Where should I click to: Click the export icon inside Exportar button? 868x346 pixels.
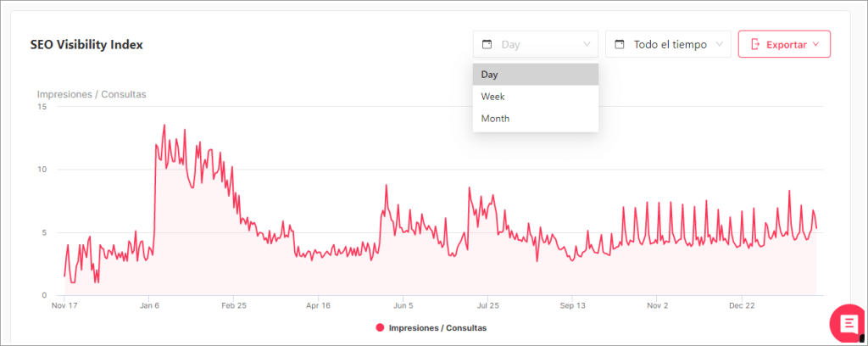click(755, 44)
